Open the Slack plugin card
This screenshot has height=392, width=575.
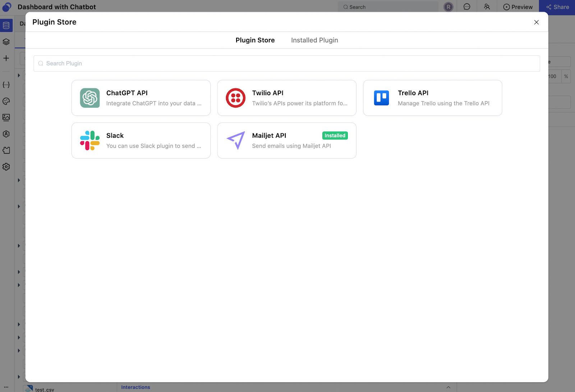pos(141,140)
